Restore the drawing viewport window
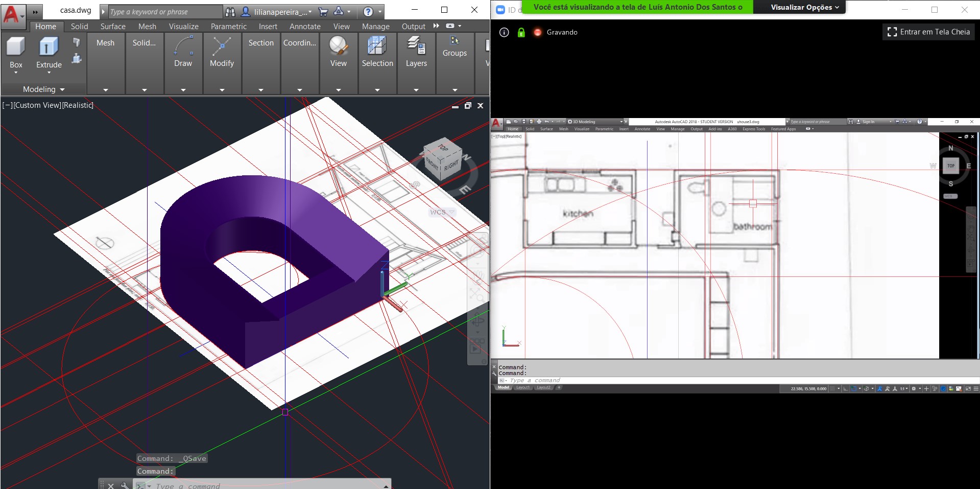Viewport: 980px width, 489px height. coord(468,106)
